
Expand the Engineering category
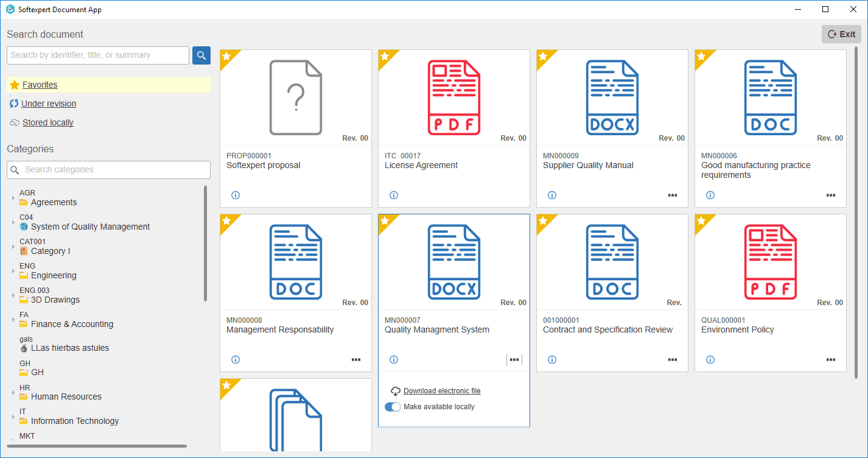point(12,270)
